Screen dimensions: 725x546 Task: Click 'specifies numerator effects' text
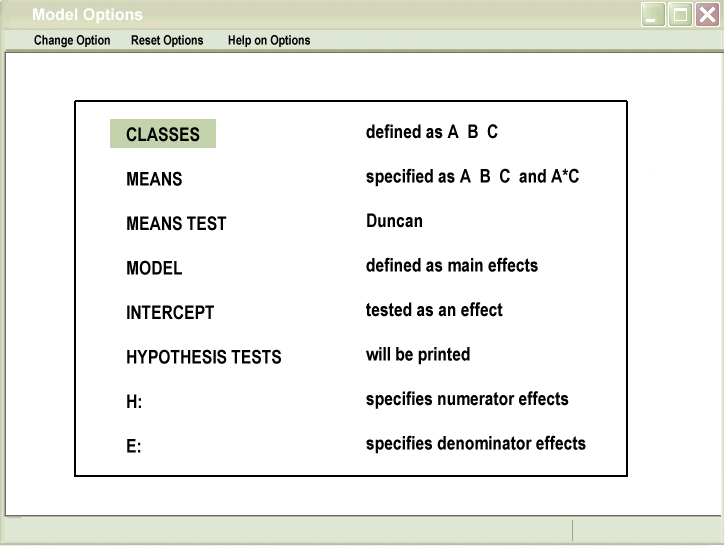(x=467, y=399)
